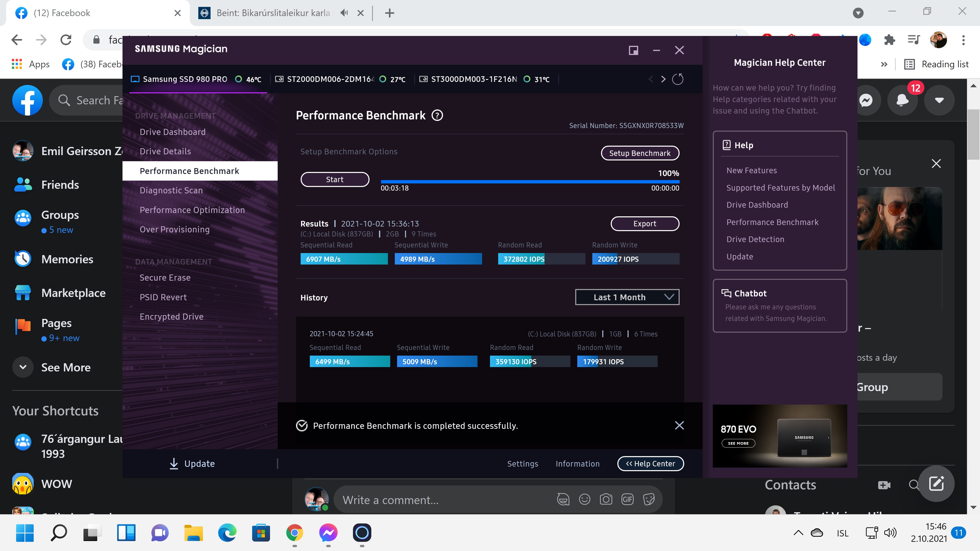Click the refresh drives icon
980x551 pixels.
[x=678, y=79]
